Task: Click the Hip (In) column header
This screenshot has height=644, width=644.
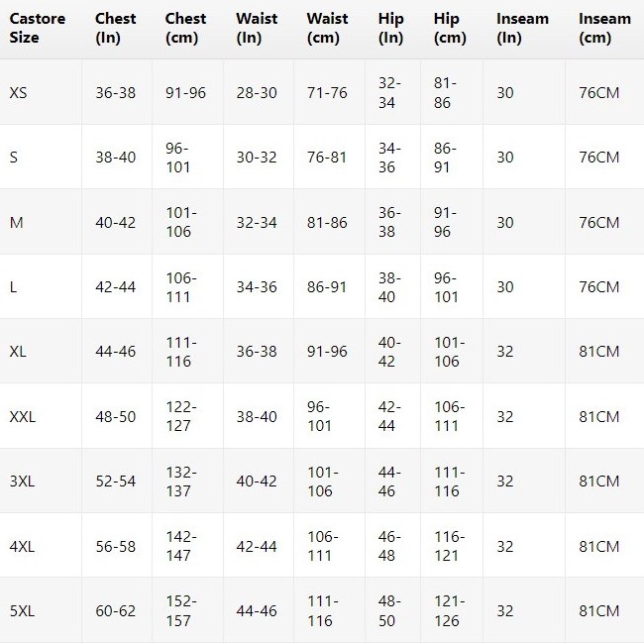Action: pyautogui.click(x=391, y=28)
